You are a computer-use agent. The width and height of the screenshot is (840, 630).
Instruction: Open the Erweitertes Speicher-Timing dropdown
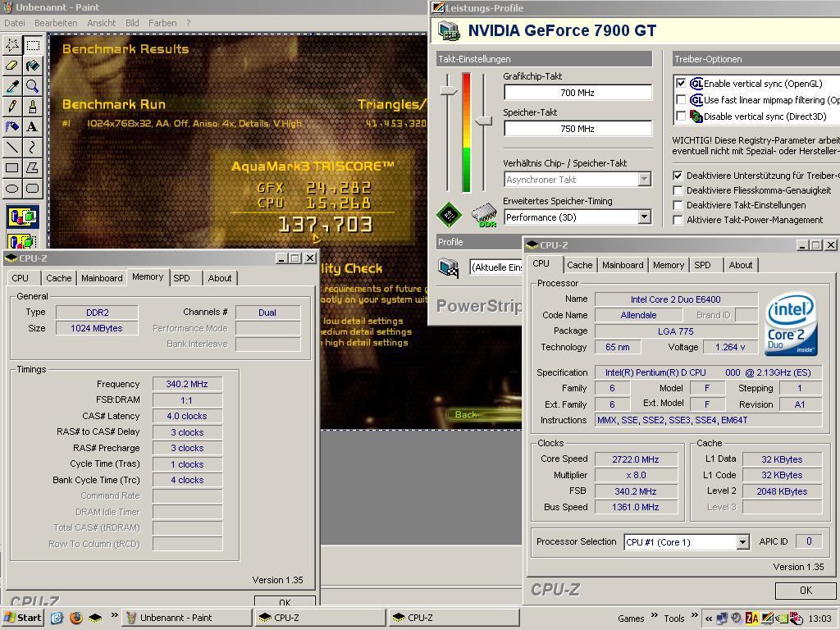645,217
